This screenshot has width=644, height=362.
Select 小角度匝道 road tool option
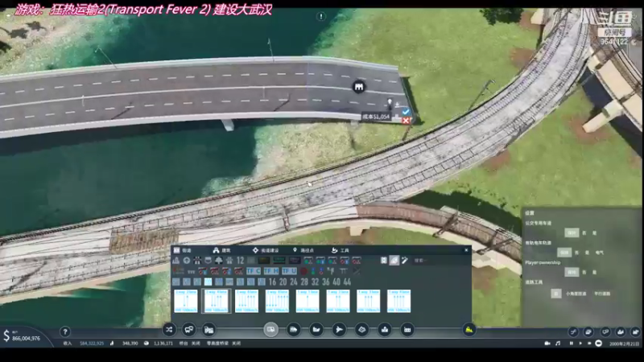click(576, 294)
